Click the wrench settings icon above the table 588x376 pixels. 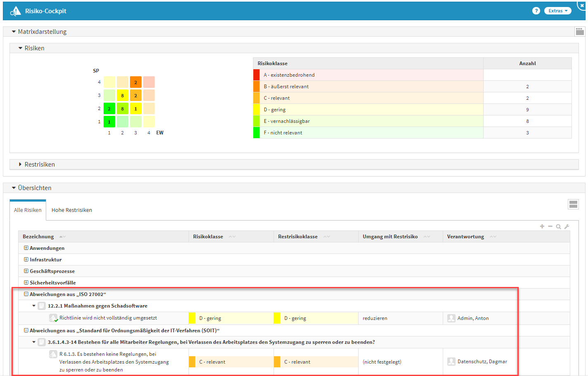pos(567,226)
